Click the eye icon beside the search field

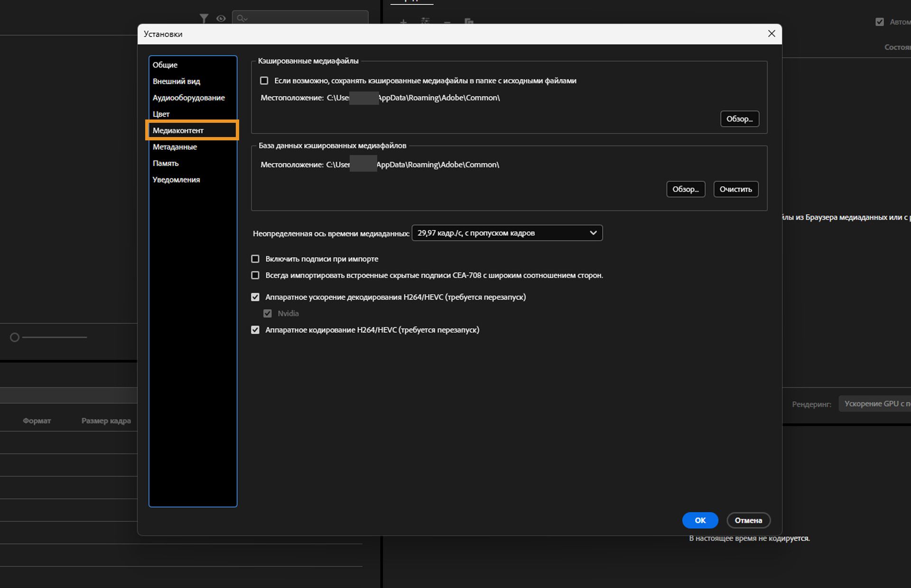pos(221,18)
